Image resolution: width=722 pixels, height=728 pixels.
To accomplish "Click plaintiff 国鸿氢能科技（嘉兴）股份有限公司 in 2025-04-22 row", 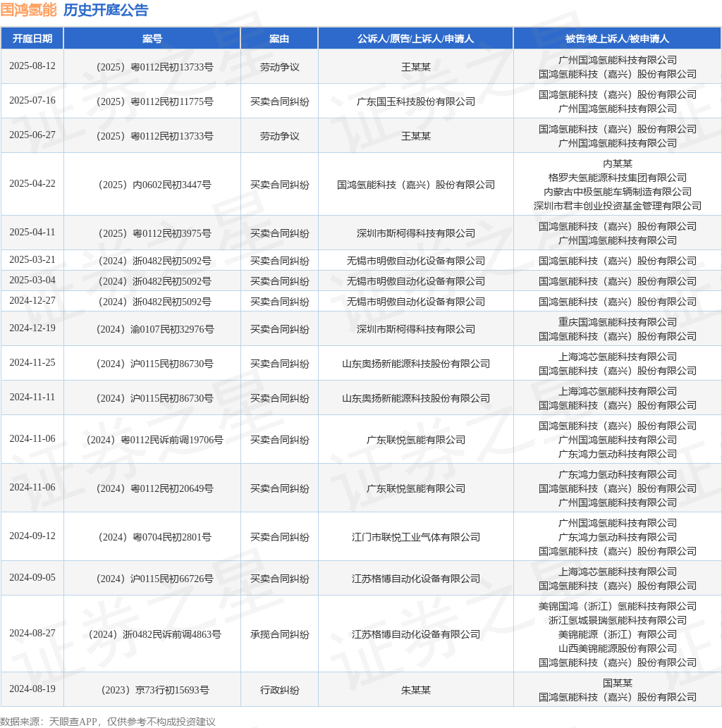I will (416, 185).
